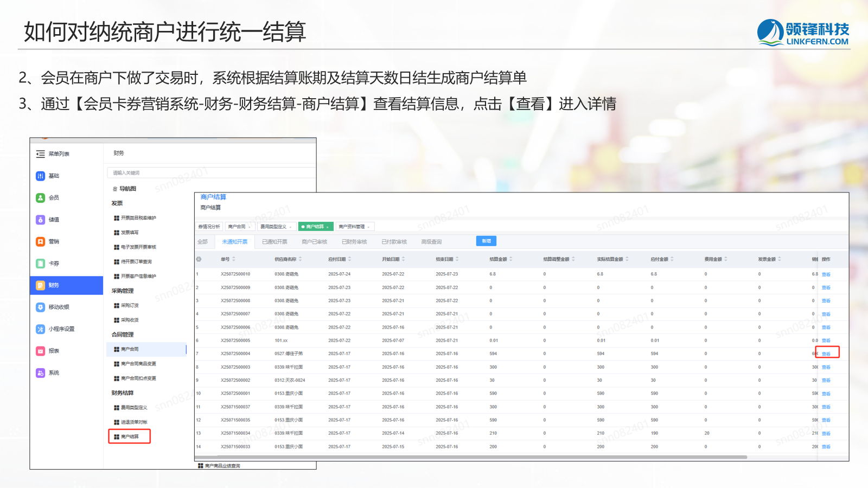Go to the 营销 module icon

[41, 242]
